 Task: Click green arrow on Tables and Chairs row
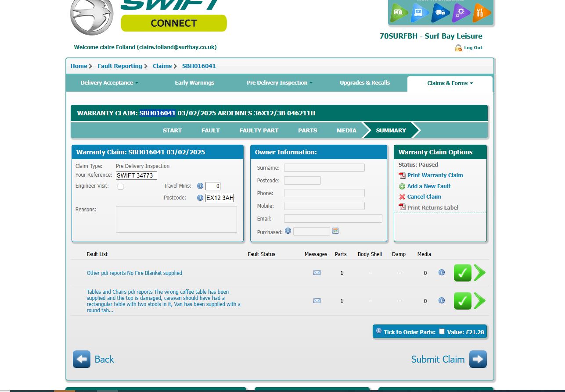tap(480, 301)
